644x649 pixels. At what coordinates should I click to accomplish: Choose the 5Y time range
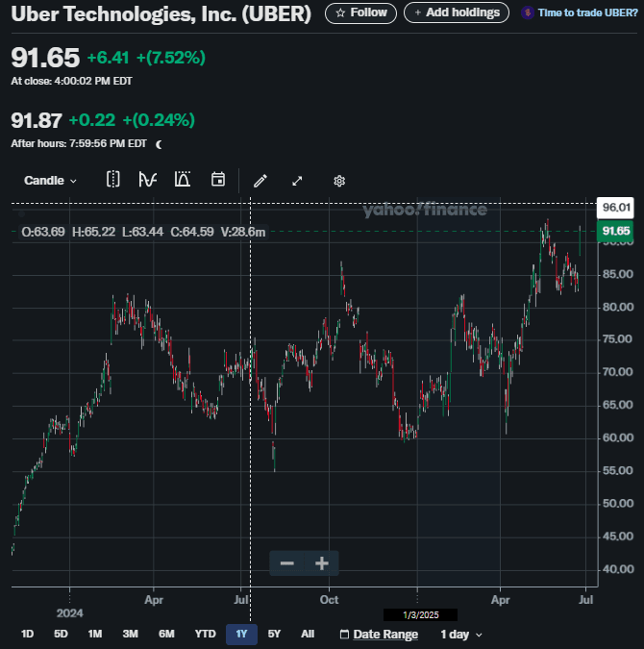[274, 635]
